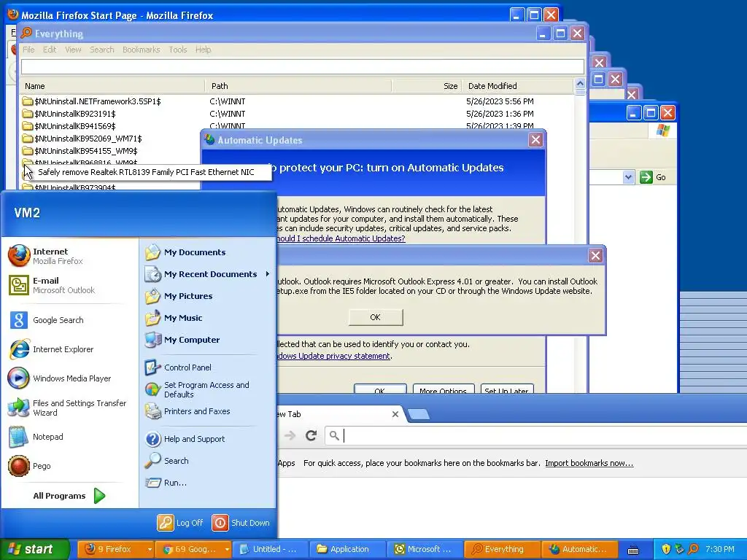This screenshot has height=560, width=747.
Task: Click Go button in Explorer address bar
Action: [653, 177]
